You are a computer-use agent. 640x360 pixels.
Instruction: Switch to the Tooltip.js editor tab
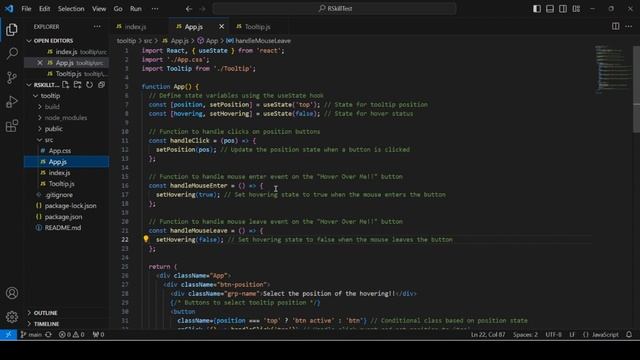(258, 27)
